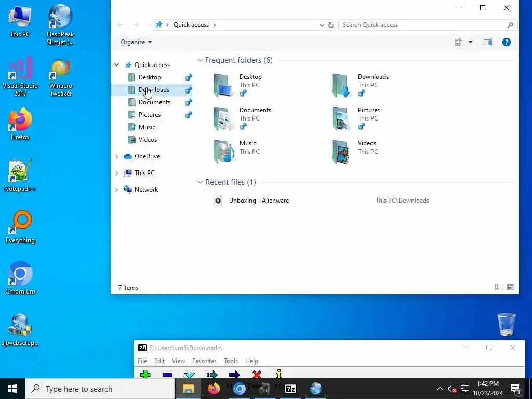Screen dimensions: 532x399
Task: Select Network in the navigation pane
Action: click(146, 190)
